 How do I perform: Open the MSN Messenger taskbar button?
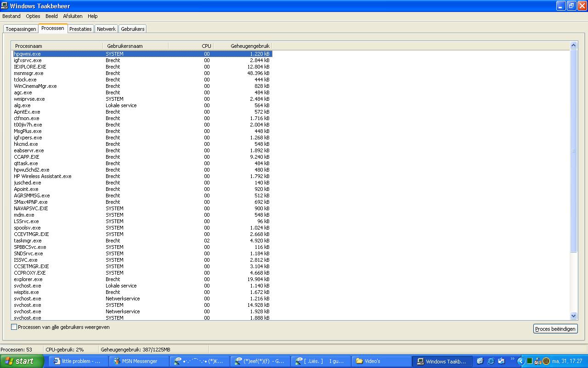[x=139, y=361]
